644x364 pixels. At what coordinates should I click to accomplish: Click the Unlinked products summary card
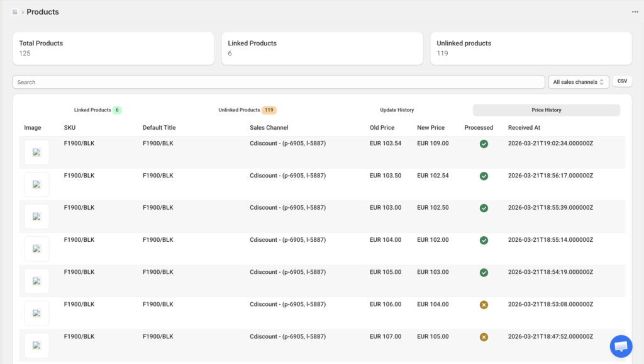tap(531, 48)
